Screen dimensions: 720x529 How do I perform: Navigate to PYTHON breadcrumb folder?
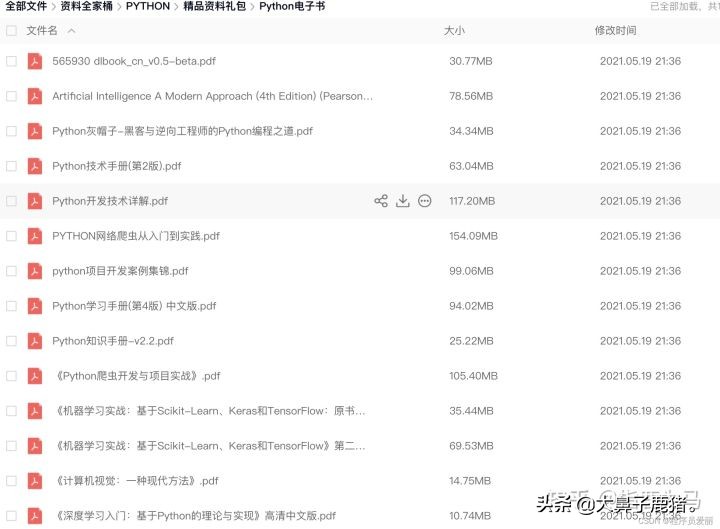tap(148, 6)
